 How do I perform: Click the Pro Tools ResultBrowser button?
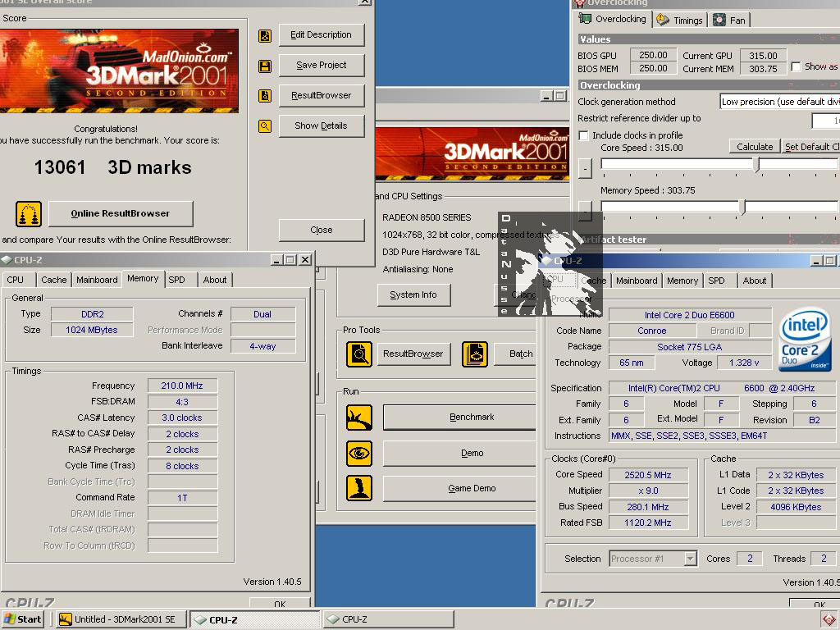pyautogui.click(x=413, y=354)
